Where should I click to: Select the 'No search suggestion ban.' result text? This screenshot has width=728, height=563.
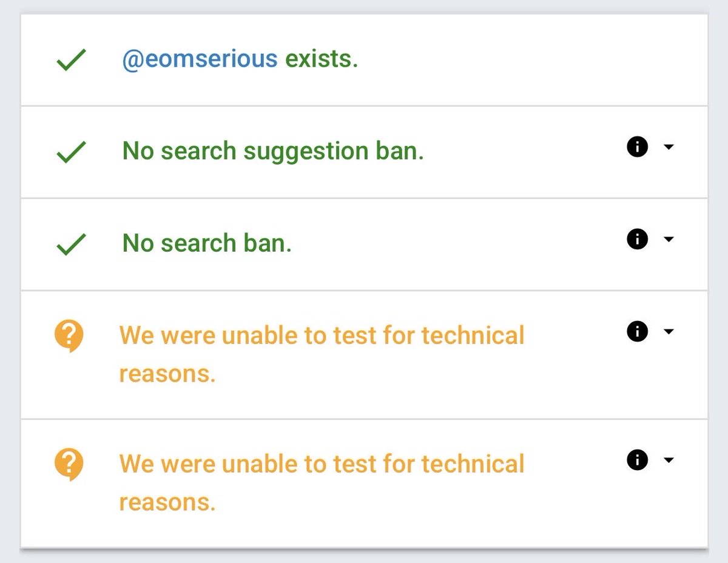(273, 151)
